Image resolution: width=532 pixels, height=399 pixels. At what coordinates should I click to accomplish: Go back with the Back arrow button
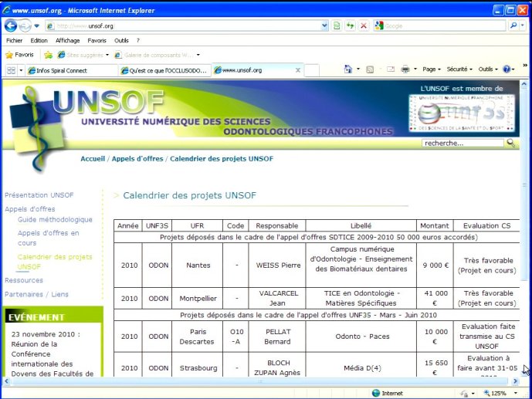11,25
